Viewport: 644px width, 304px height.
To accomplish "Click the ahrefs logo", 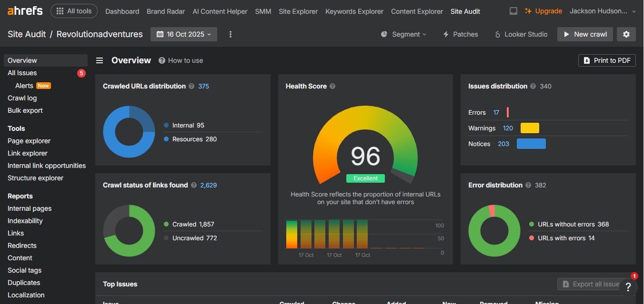I will click(x=25, y=10).
